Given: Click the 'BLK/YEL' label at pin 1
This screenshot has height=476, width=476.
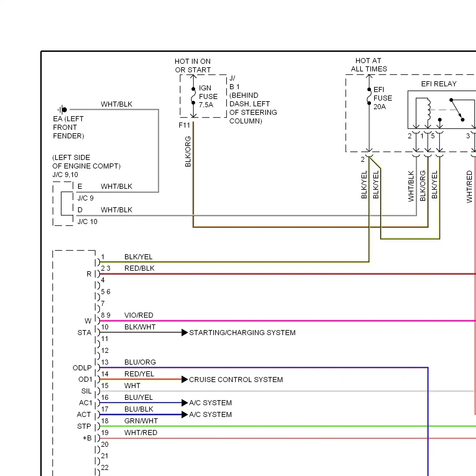Looking at the screenshot, I should (x=138, y=257).
